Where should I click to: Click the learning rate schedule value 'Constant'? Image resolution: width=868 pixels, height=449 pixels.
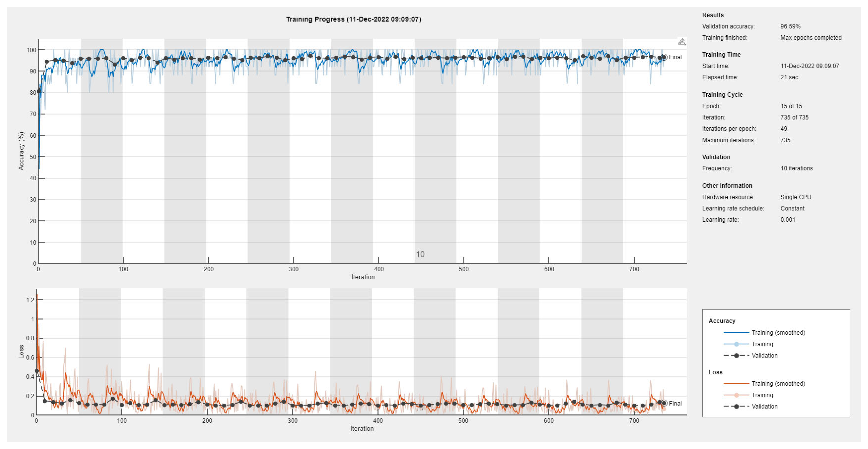point(792,209)
